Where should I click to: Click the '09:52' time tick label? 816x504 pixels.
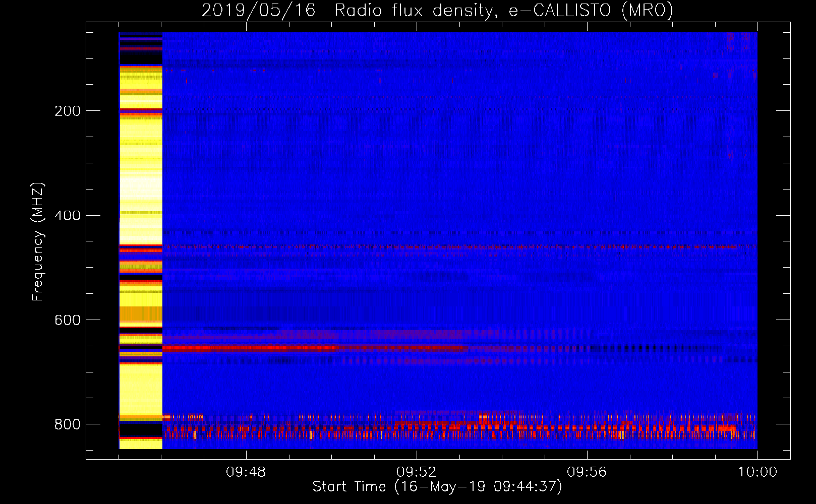coord(417,472)
